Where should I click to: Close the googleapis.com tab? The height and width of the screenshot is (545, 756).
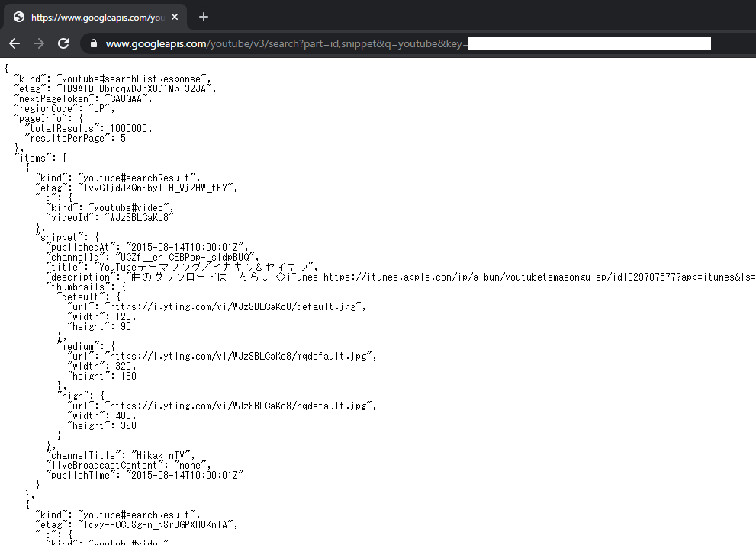tap(175, 17)
